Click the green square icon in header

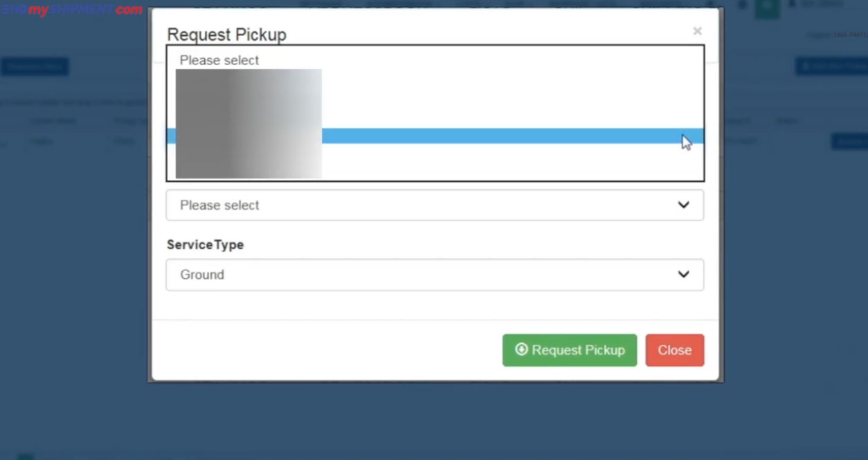click(x=767, y=7)
